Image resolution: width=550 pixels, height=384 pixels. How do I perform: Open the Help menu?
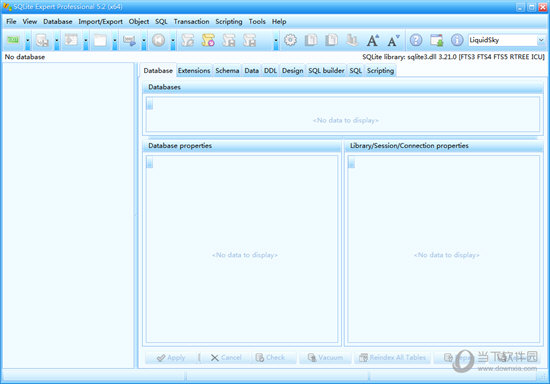(x=279, y=21)
